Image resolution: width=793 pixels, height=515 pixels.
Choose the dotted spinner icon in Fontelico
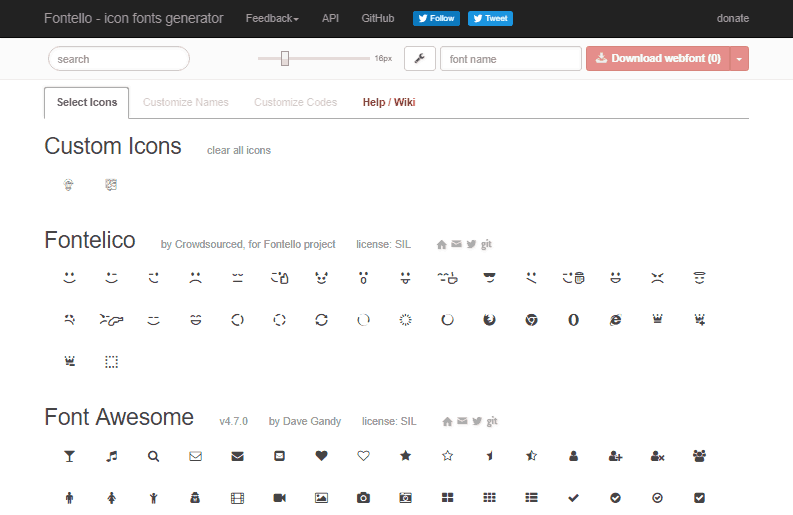405,320
